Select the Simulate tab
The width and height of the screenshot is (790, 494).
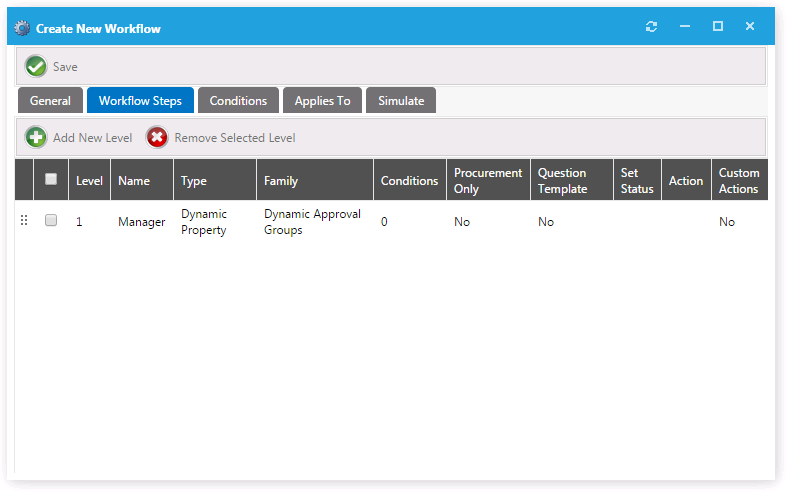click(x=401, y=101)
